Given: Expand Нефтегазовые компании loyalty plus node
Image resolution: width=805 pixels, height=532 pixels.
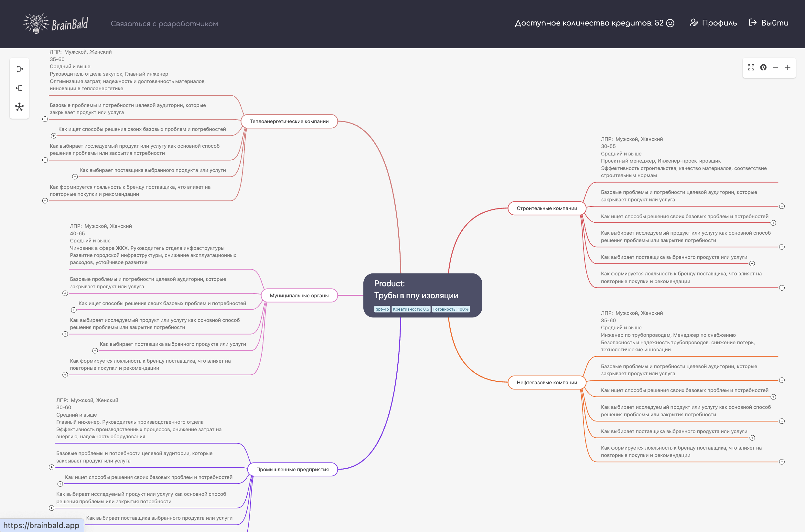Looking at the screenshot, I should pyautogui.click(x=782, y=462).
